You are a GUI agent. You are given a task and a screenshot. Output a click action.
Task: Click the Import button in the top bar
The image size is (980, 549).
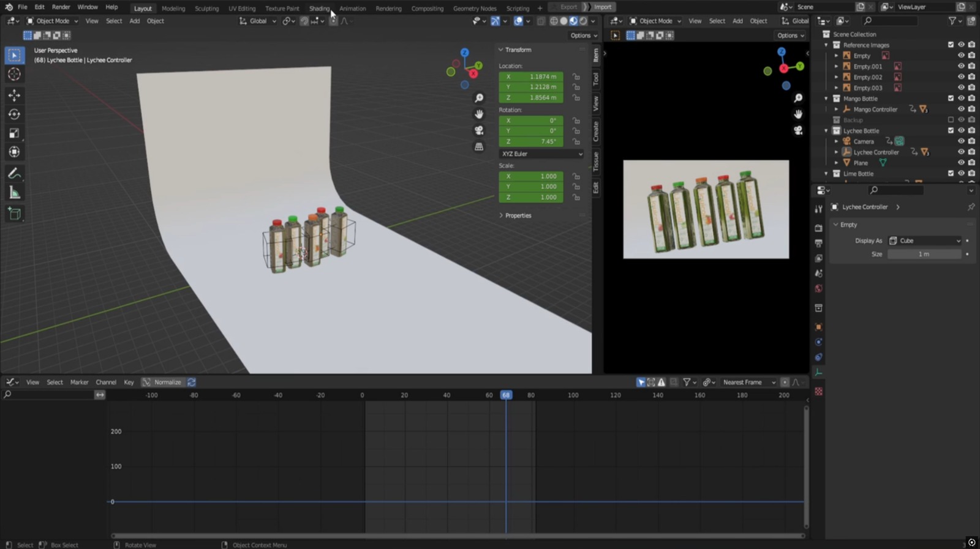click(602, 7)
